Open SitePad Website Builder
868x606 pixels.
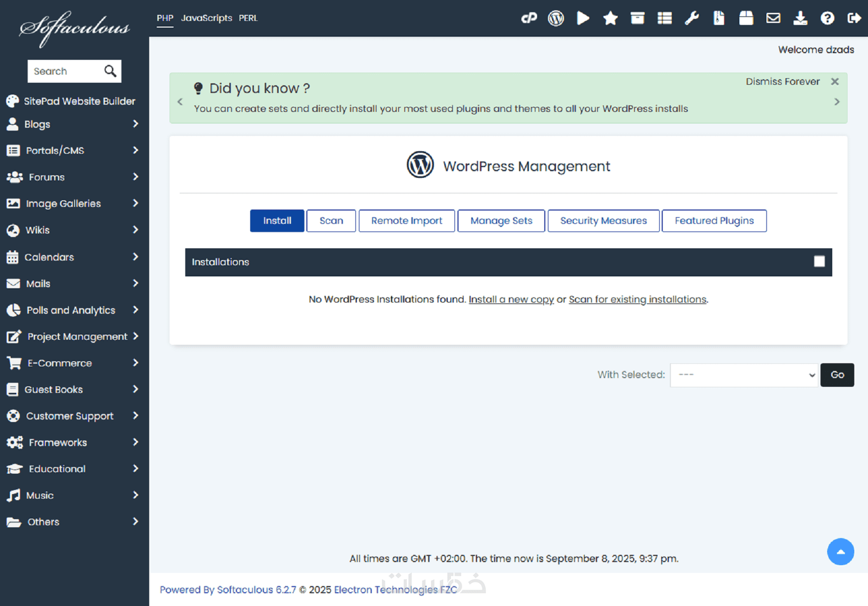[x=80, y=101]
